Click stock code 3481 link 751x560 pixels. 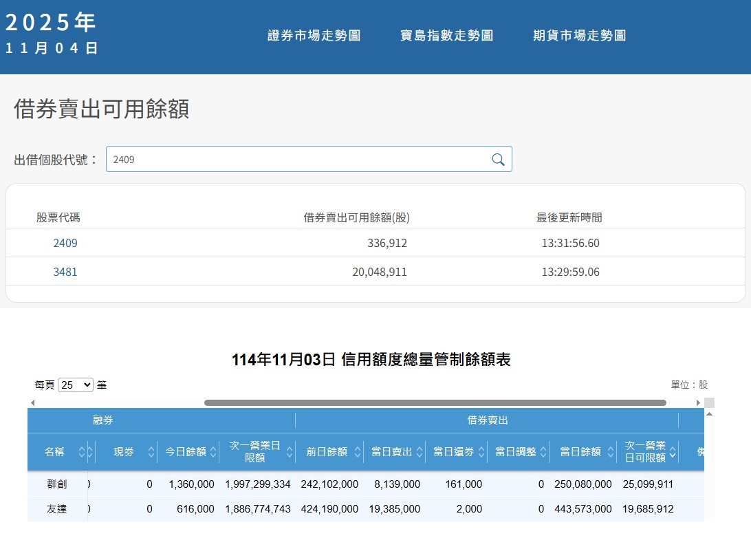[65, 272]
